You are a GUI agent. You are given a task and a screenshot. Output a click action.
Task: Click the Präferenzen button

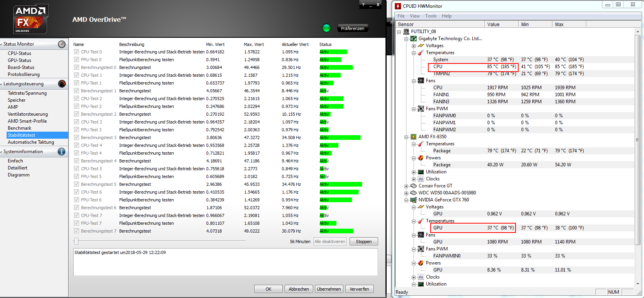352,28
